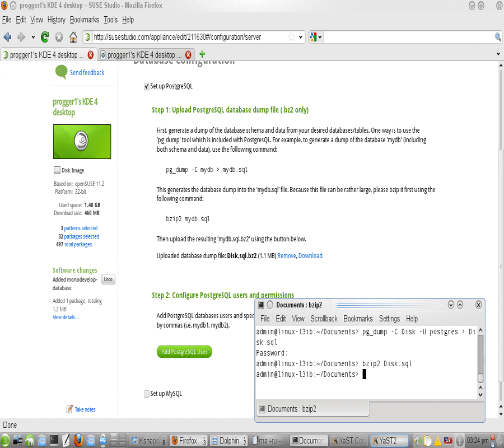Click the Take notes pencil icon

tap(69, 409)
